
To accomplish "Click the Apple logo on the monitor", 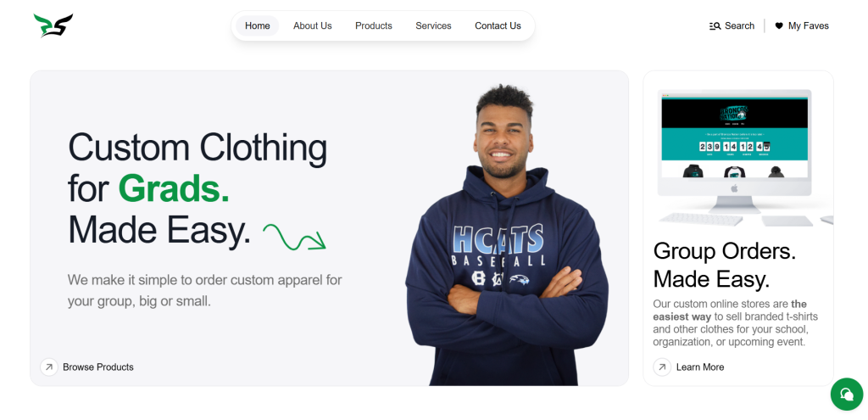I will pos(735,188).
